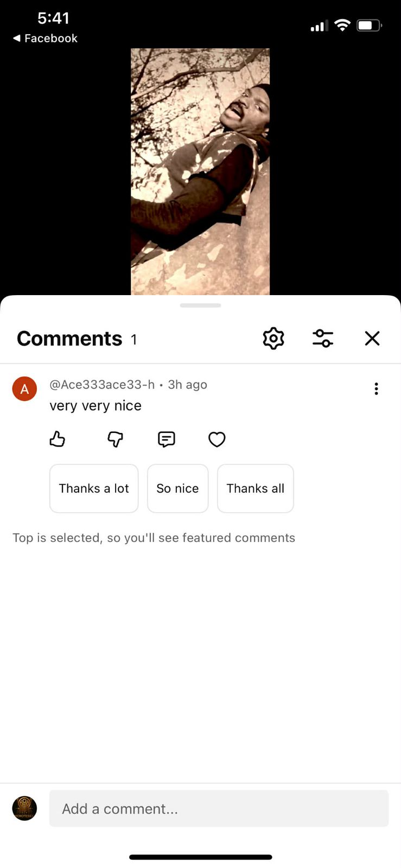Viewport: 401px width, 868px height.
Task: Tap the Comments heading title
Action: click(x=69, y=339)
